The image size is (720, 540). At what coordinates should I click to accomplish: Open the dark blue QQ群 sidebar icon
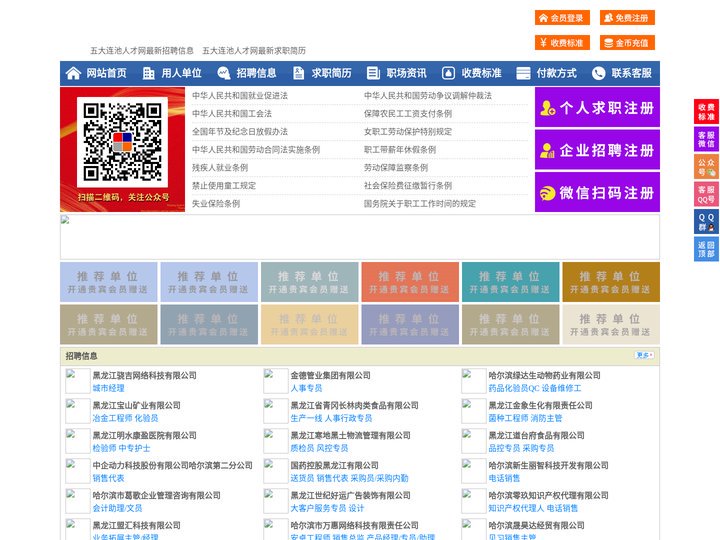point(706,222)
